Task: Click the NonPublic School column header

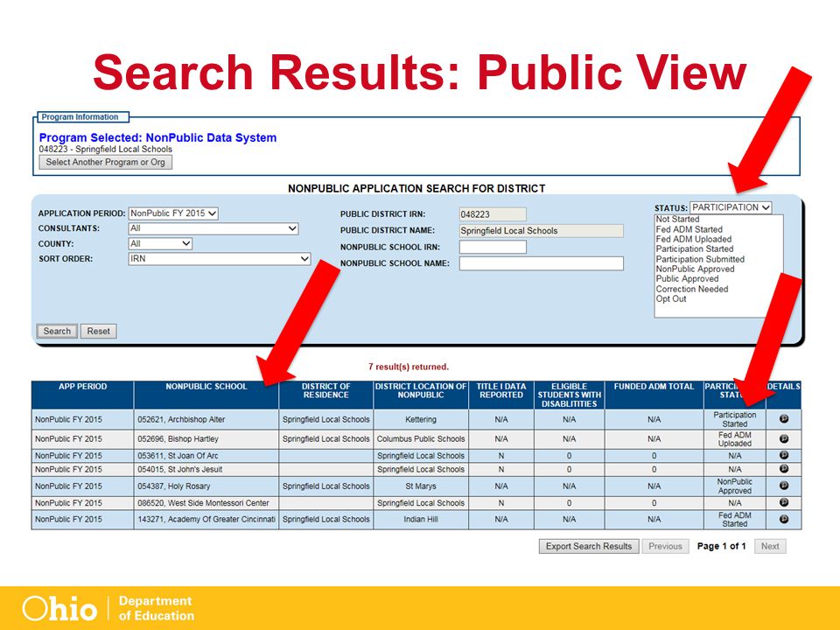Action: [x=206, y=395]
